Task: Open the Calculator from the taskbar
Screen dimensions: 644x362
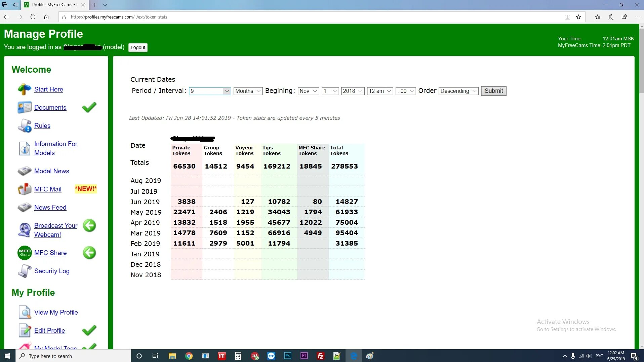Action: tap(238, 356)
